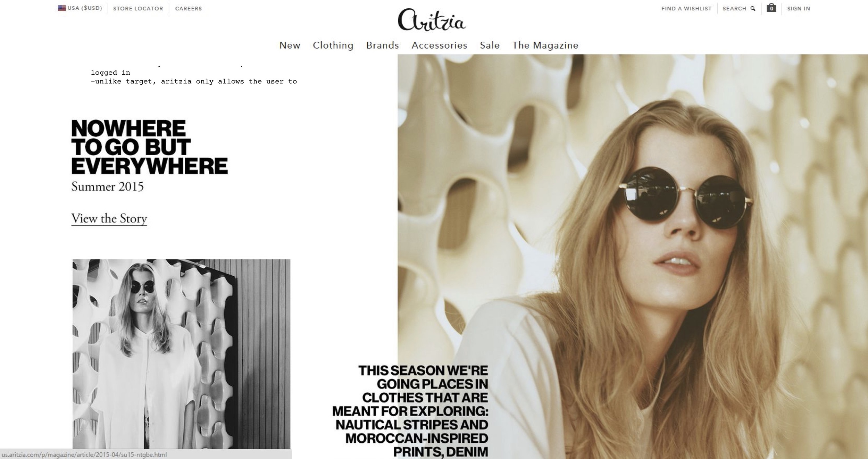Viewport: 868px width, 459px height.
Task: Click the Aritzia logo
Action: point(432,20)
